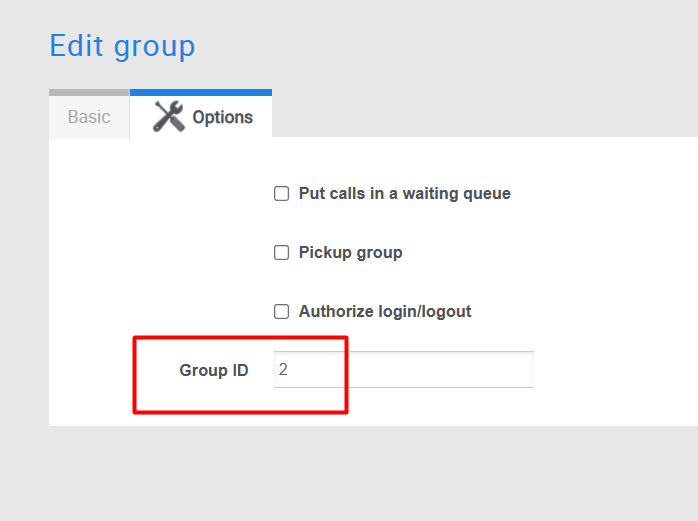698x521 pixels.
Task: Tick the Pickup group checkbox
Action: coord(281,252)
